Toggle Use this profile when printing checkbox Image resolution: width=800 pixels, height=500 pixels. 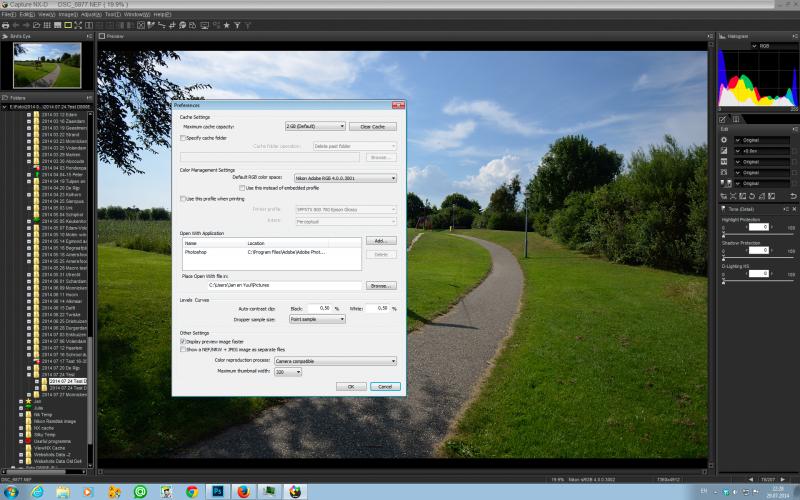click(183, 198)
